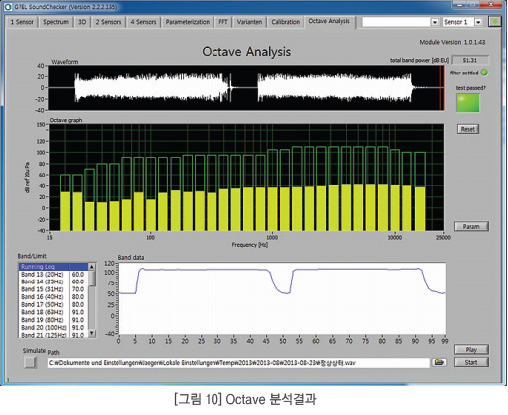
Task: Select Band 13 (20Hz) row
Action: 53,274
